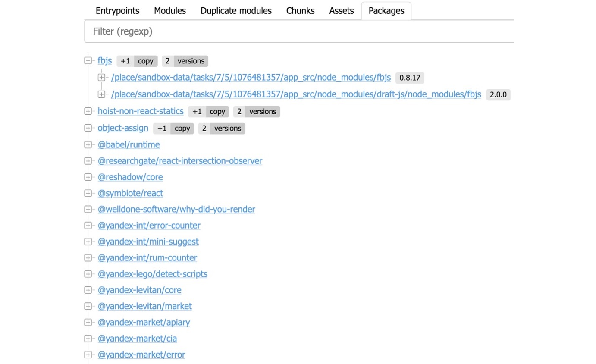Expand the @reshadow/core node

(88, 177)
